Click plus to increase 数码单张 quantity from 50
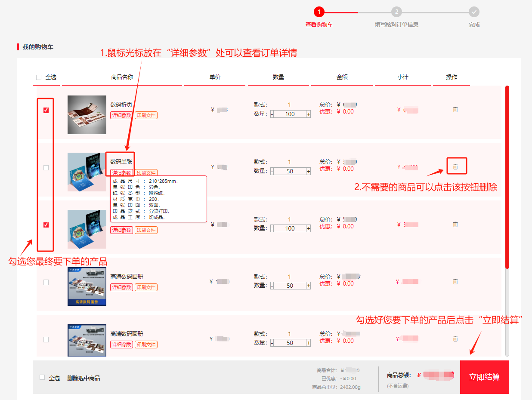The width and height of the screenshot is (532, 400). click(308, 171)
